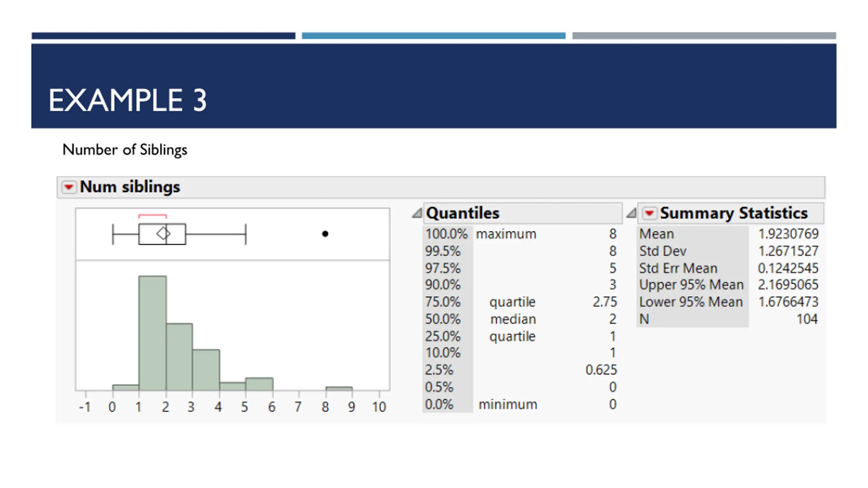The image size is (868, 488).
Task: Click the Summary Statistics section header
Action: (x=731, y=213)
